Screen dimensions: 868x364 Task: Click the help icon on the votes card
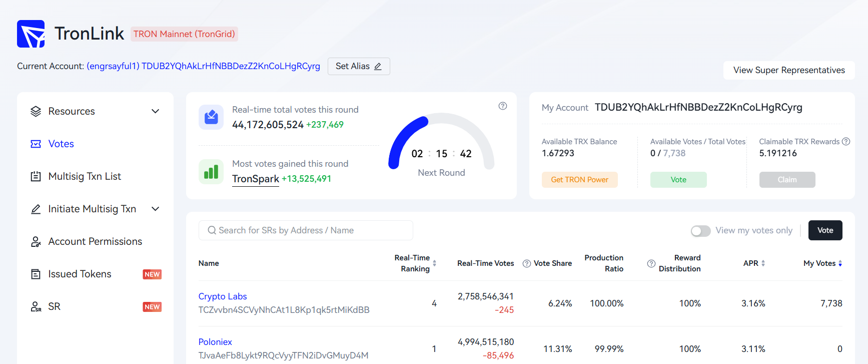[503, 106]
